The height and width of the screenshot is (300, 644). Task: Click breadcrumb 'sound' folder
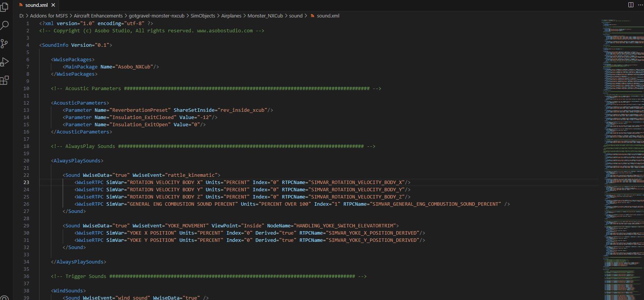tap(296, 16)
